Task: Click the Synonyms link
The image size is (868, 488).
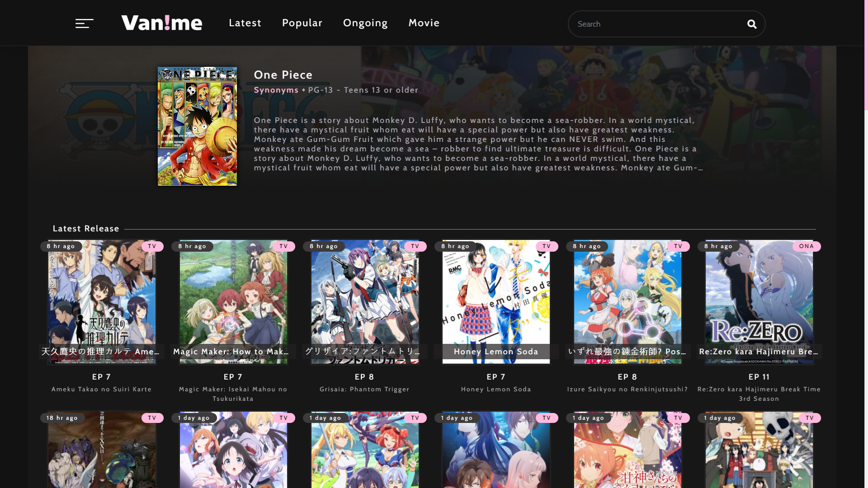Action: pos(276,90)
